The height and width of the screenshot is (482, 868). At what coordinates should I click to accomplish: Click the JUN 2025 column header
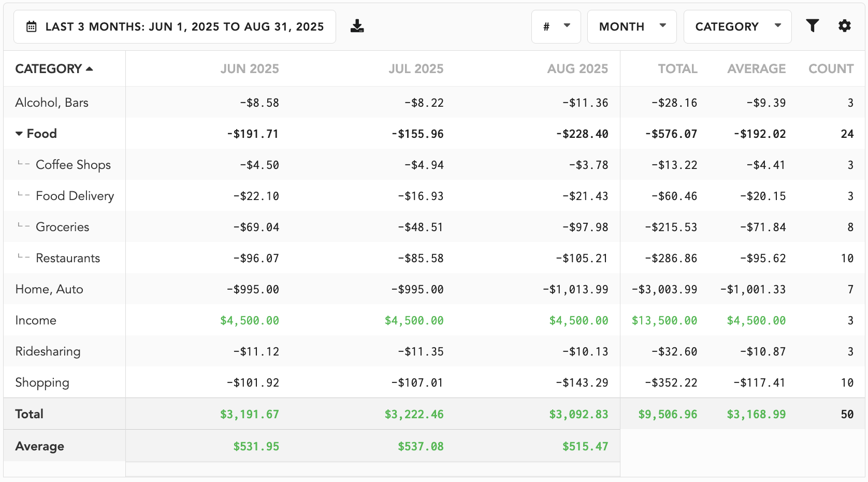pyautogui.click(x=250, y=68)
